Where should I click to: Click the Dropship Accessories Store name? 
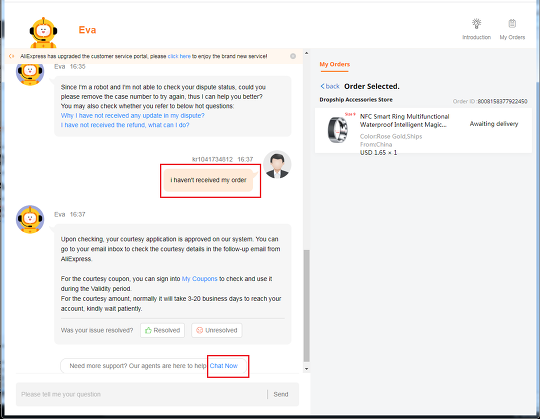356,100
